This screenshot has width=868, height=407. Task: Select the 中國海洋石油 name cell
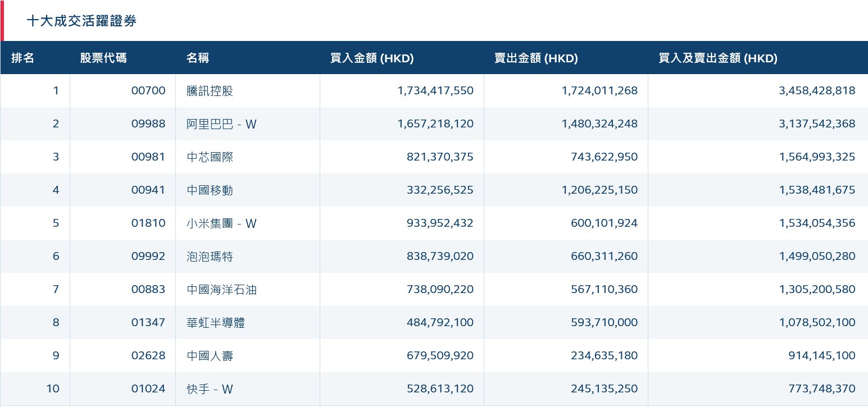click(221, 289)
